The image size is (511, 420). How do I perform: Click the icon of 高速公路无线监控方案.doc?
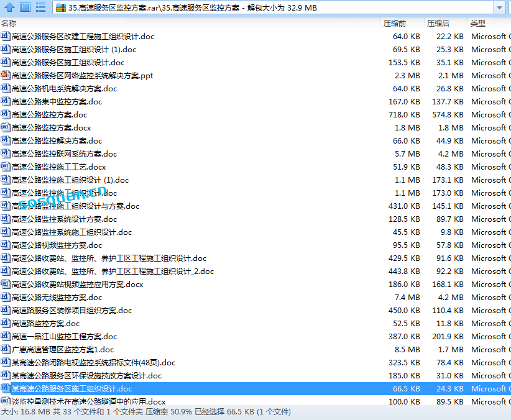point(6,297)
